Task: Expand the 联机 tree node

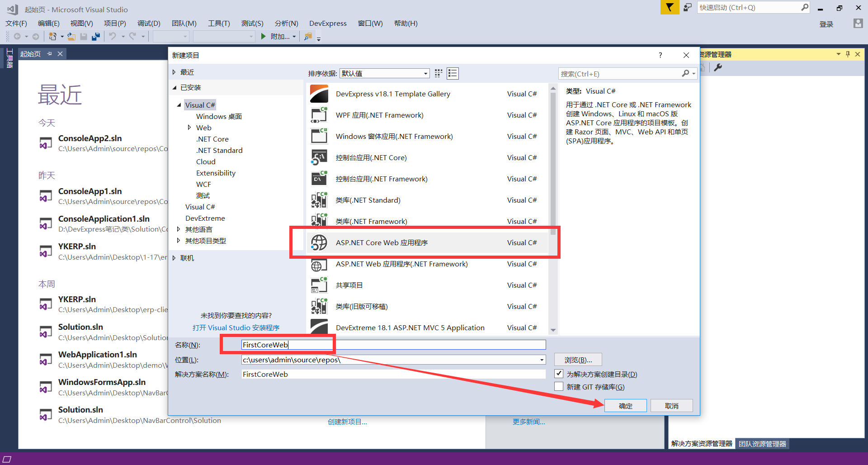Action: (174, 258)
